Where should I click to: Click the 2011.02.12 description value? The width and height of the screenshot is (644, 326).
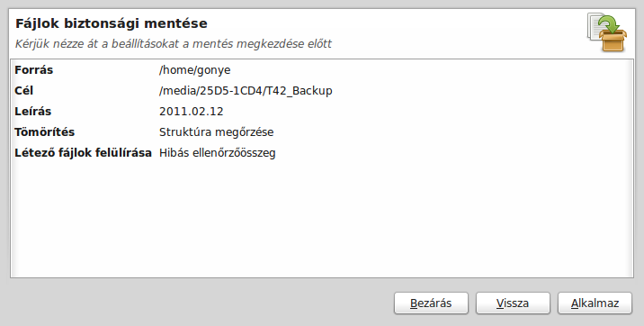point(192,112)
